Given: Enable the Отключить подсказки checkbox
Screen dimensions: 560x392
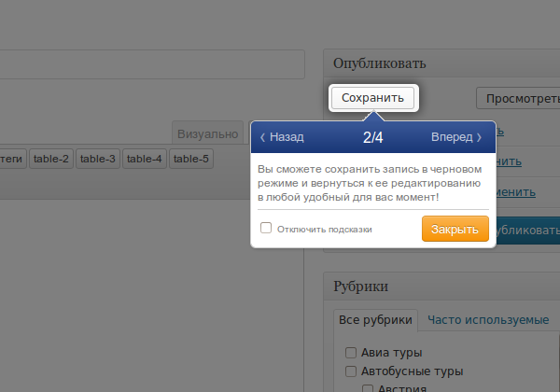Looking at the screenshot, I should [x=266, y=228].
